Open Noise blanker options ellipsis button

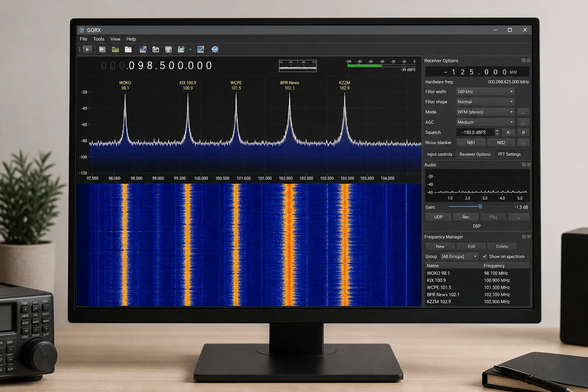[523, 142]
